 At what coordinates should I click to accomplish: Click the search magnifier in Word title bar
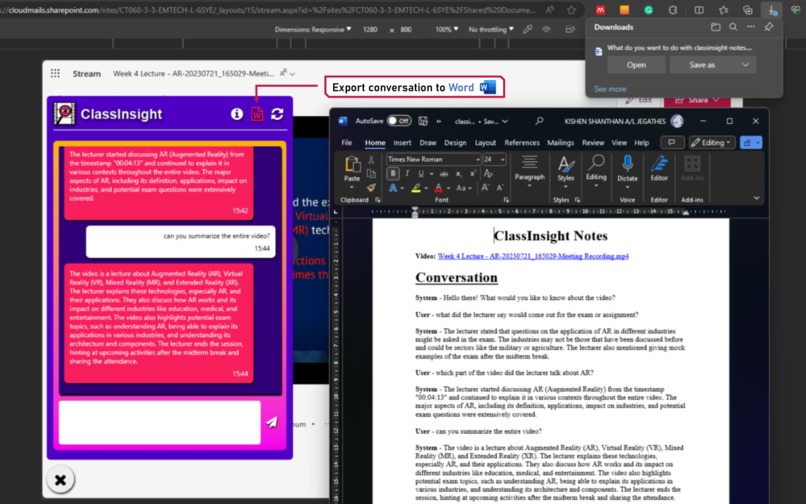(539, 121)
